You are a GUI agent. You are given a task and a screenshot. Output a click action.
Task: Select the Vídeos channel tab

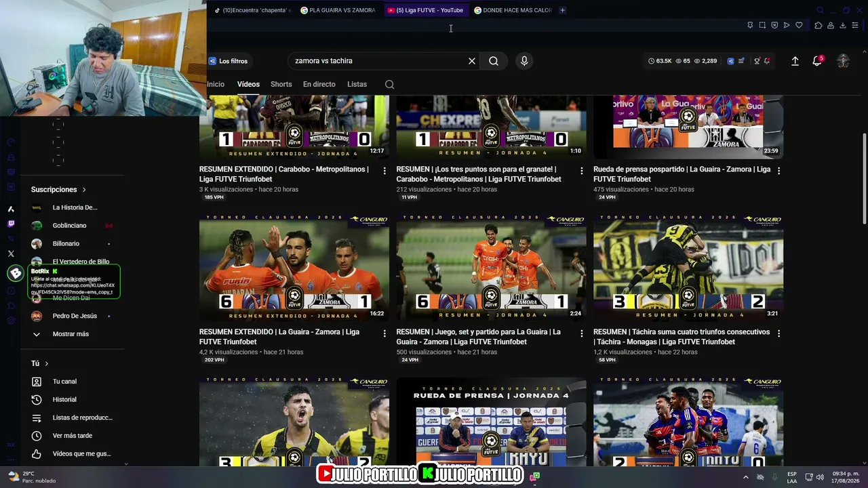click(x=248, y=85)
